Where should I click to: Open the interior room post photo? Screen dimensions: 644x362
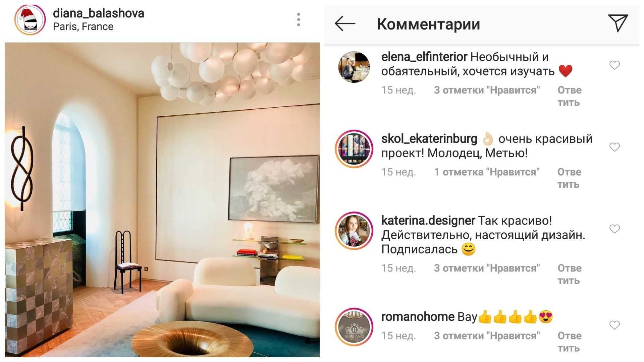click(162, 200)
